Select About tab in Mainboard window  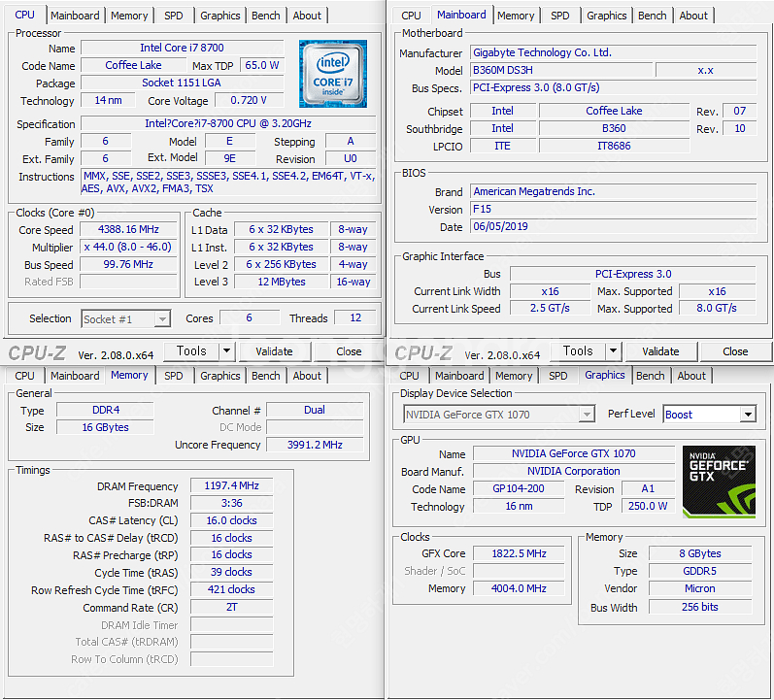click(693, 16)
